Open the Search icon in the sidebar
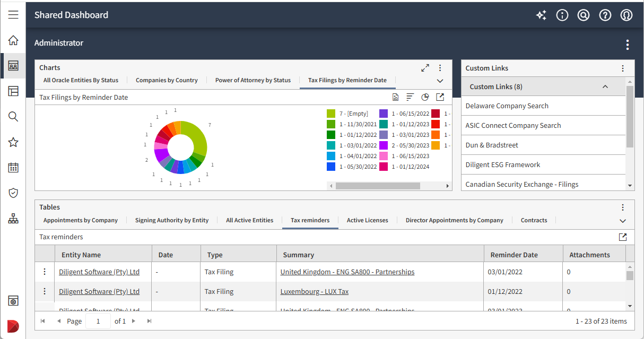This screenshot has height=339, width=644. point(13,117)
